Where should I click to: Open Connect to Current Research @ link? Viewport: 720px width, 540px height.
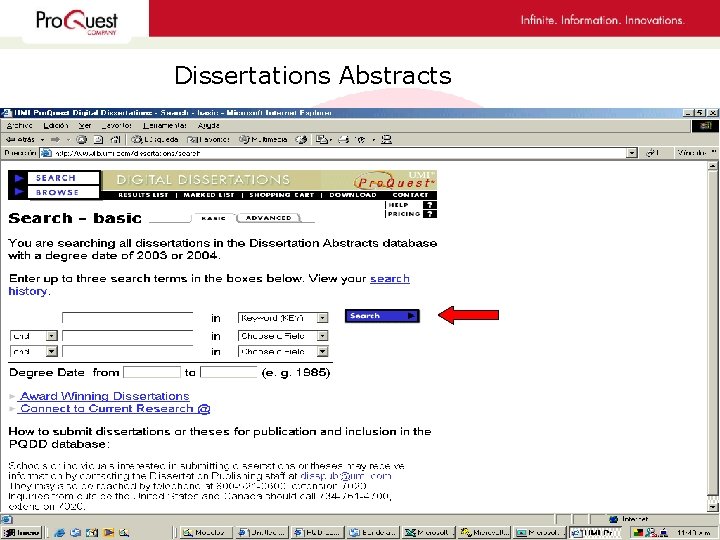coord(115,409)
